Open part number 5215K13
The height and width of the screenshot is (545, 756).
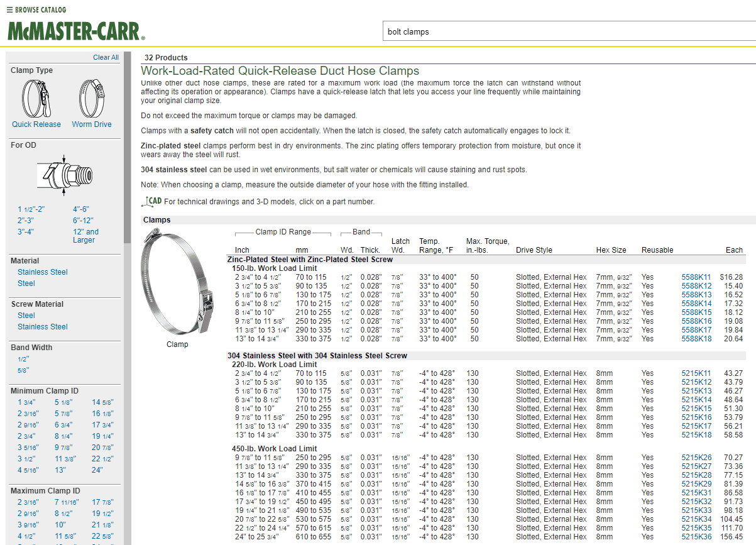(x=696, y=391)
